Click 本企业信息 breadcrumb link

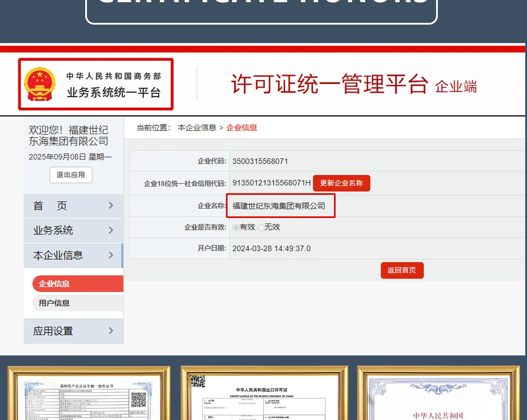197,128
